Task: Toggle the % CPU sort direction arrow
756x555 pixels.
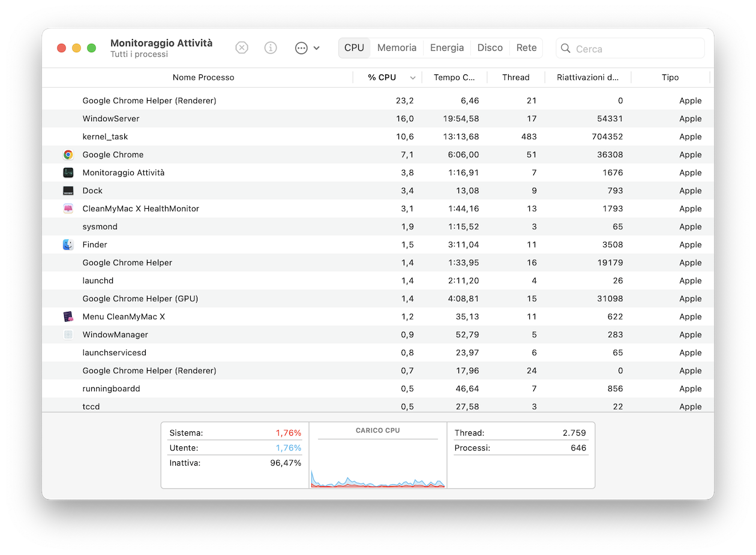Action: [413, 78]
